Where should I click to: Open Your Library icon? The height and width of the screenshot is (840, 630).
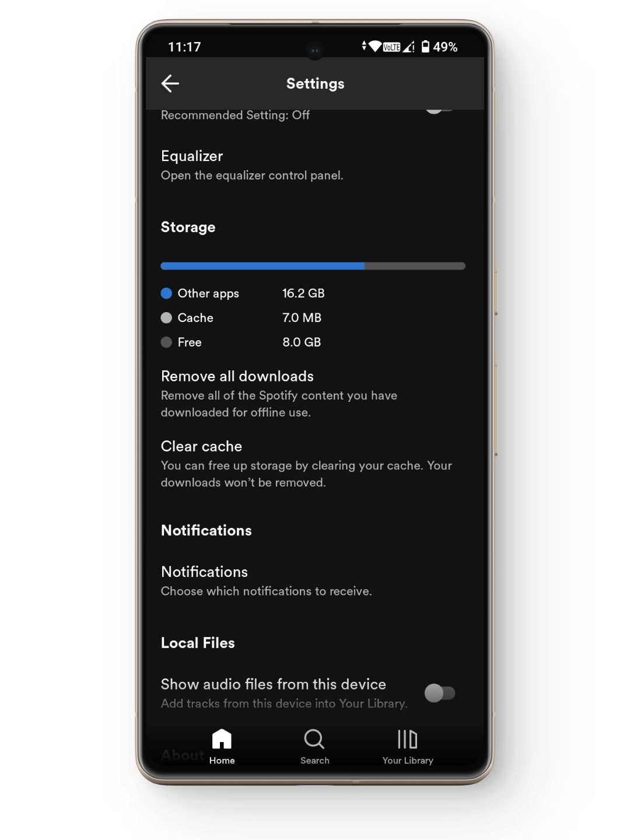click(407, 739)
